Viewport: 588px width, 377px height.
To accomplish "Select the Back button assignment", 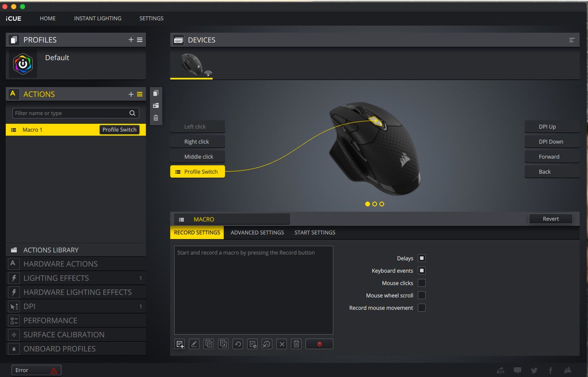I will click(x=552, y=172).
